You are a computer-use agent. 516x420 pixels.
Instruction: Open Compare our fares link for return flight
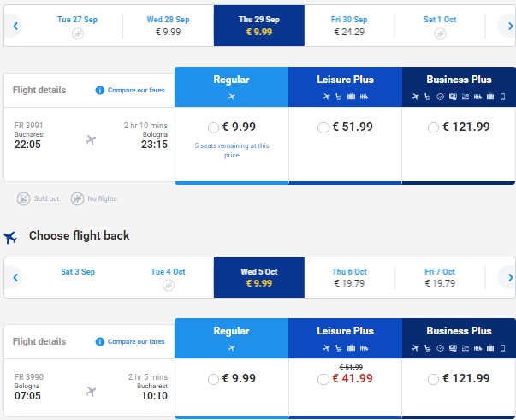[x=136, y=341]
